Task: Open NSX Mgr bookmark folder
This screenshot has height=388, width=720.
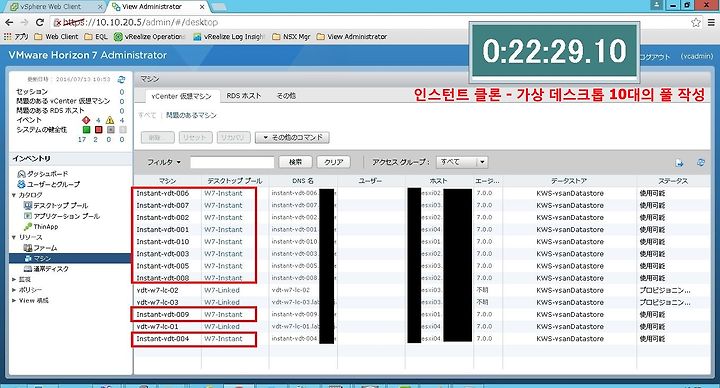Action: click(291, 37)
